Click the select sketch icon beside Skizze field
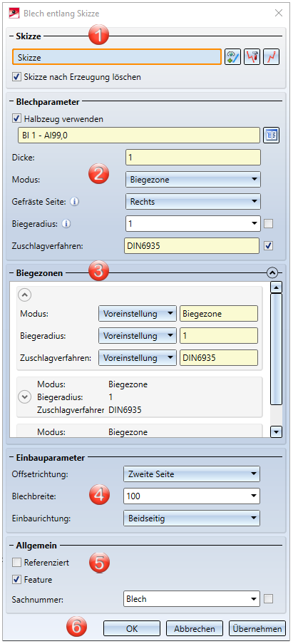Viewport: 293px width, 644px height. point(234,57)
